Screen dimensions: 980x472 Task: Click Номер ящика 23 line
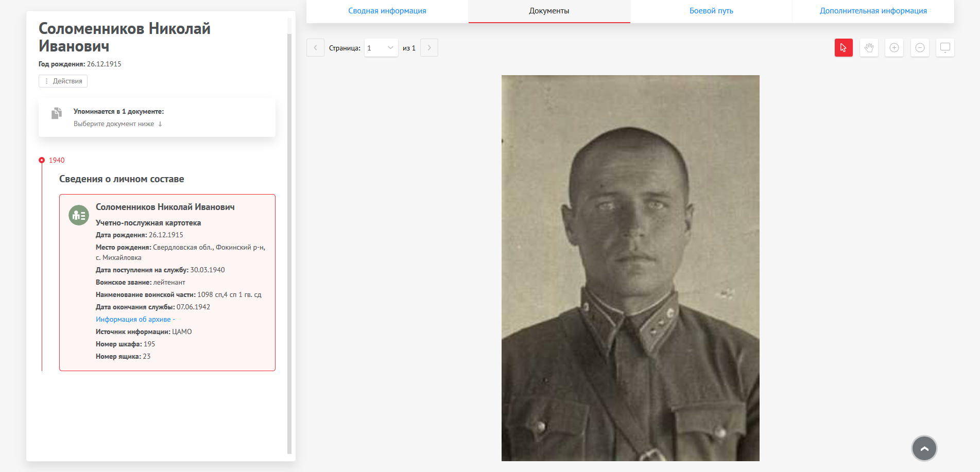[x=123, y=356]
